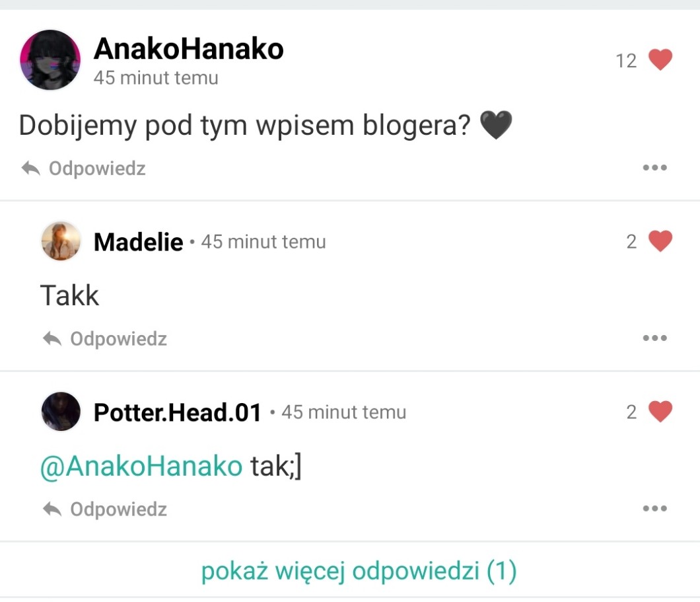Open three-dot menu on Potter.Head.01's reply

[654, 508]
